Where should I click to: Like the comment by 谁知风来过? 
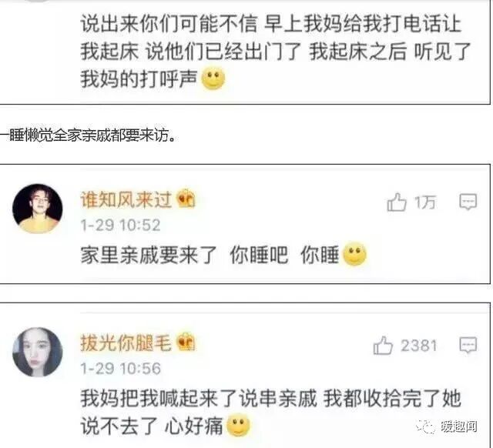tap(397, 202)
